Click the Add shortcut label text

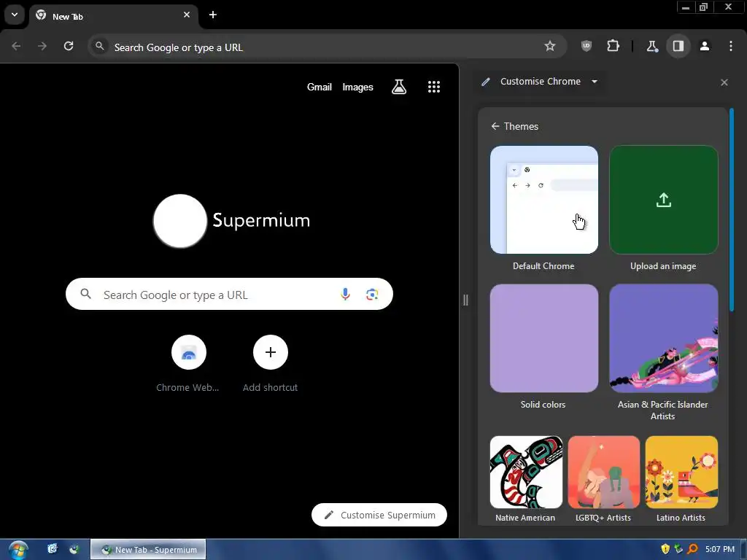[270, 388]
